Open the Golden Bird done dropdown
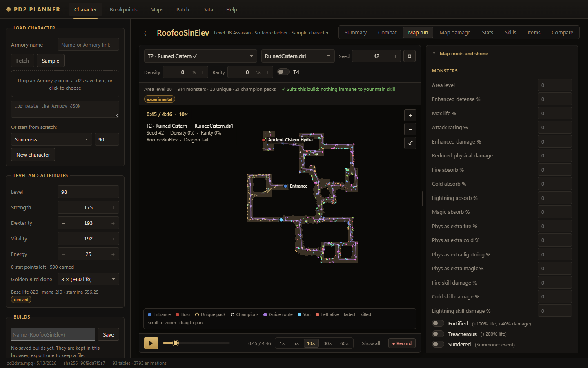Image resolution: width=588 pixels, height=368 pixels. tap(89, 280)
